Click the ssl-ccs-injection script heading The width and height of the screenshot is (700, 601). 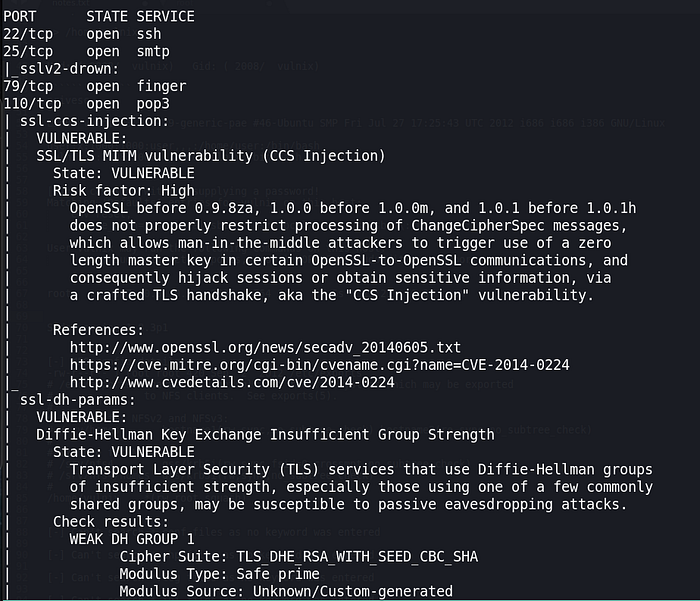(x=87, y=121)
